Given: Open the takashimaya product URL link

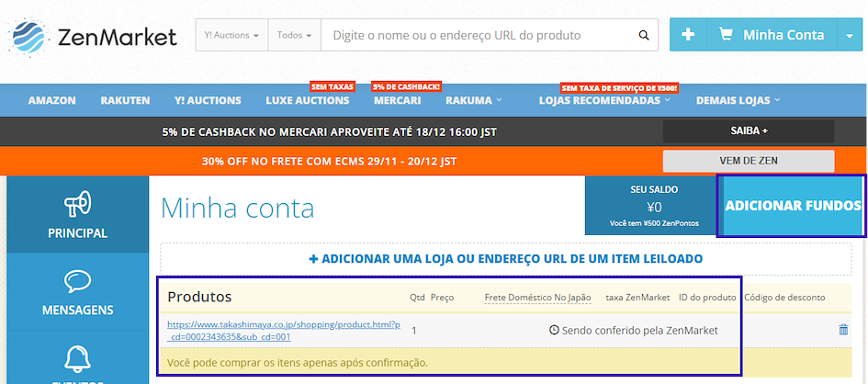Looking at the screenshot, I should pos(284,331).
